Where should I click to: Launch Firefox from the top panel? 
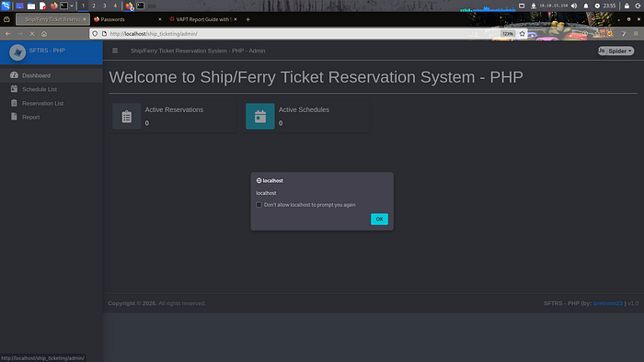(53, 6)
